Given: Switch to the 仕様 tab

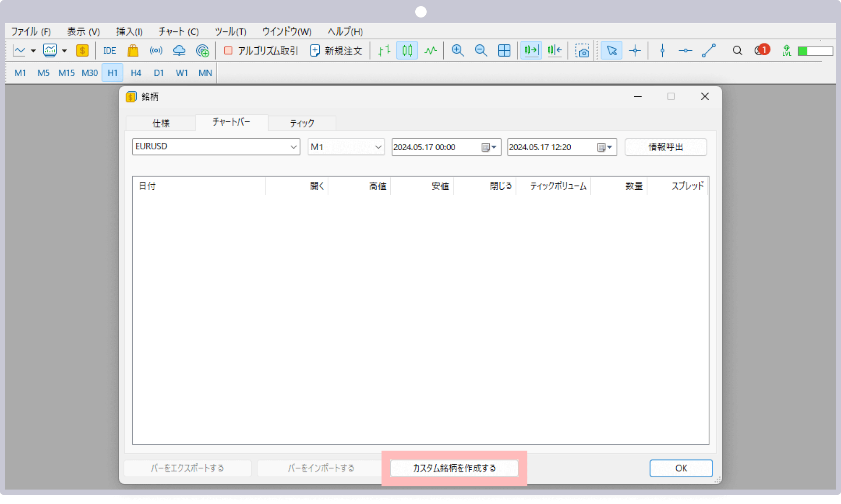Looking at the screenshot, I should (161, 123).
